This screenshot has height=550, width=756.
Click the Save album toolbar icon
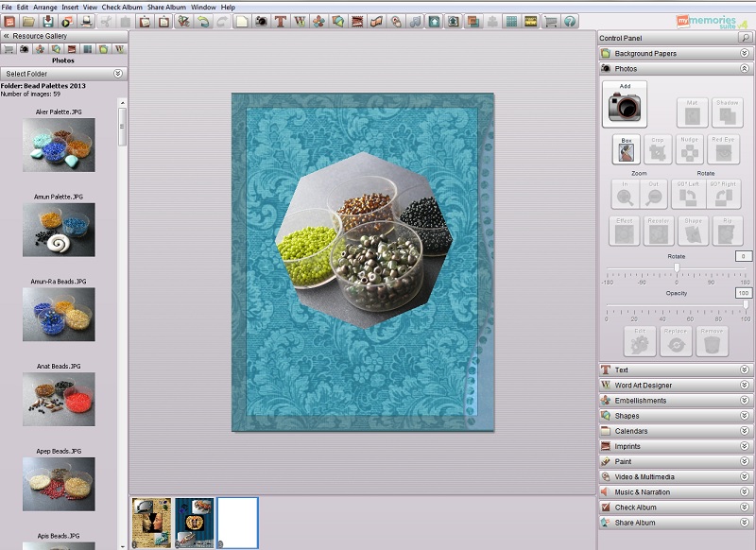click(x=47, y=21)
